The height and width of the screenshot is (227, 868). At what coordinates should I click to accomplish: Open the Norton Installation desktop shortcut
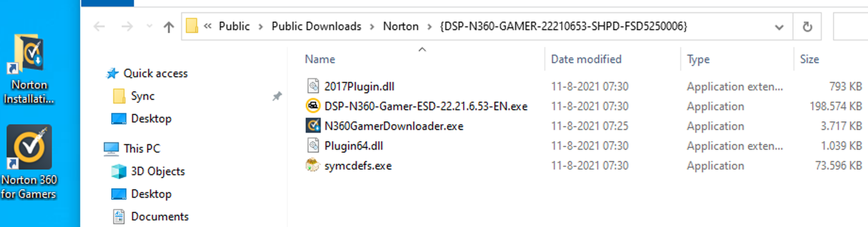tap(29, 69)
